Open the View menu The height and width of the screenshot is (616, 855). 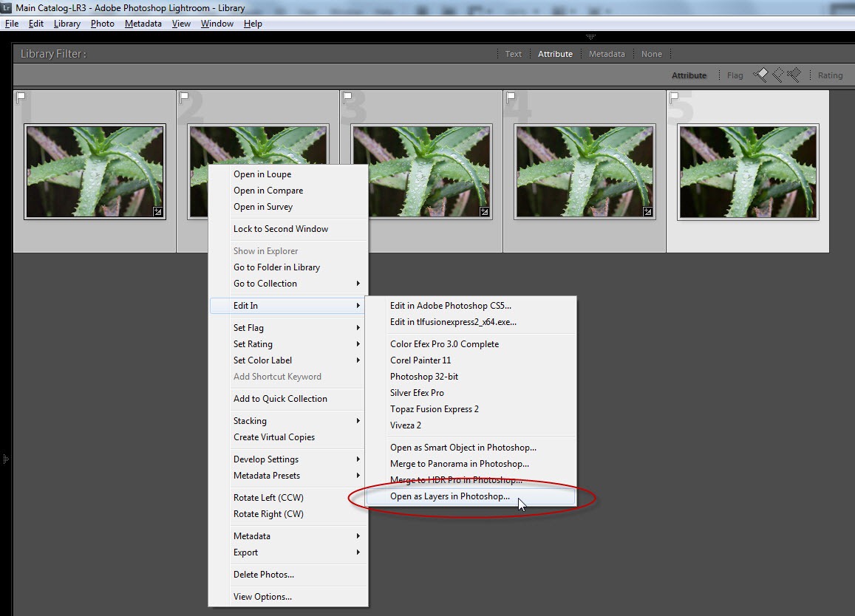(181, 24)
